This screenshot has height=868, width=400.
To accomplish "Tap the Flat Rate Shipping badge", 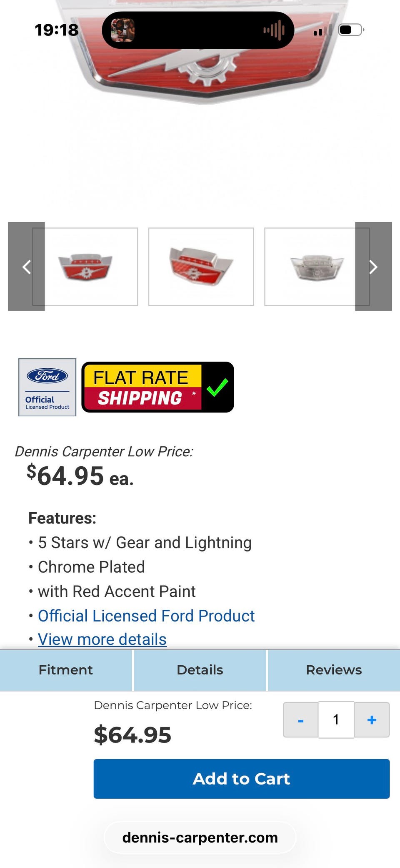I will (x=157, y=387).
